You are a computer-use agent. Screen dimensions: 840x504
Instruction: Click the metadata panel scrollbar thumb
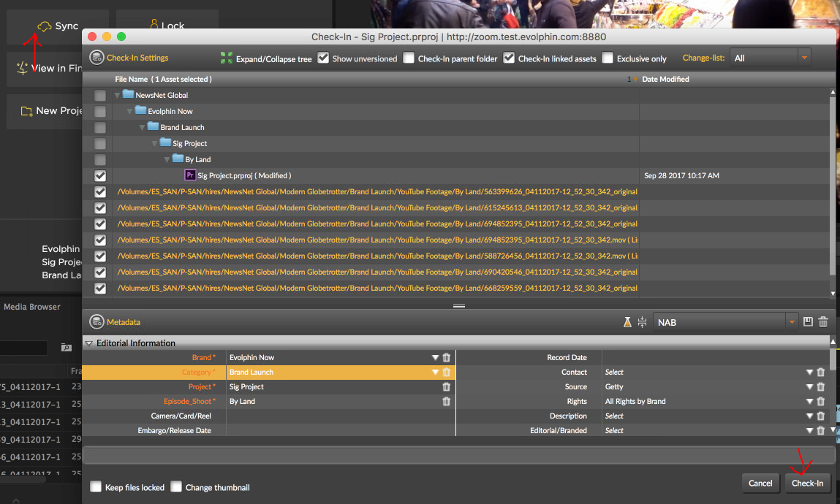pyautogui.click(x=833, y=359)
